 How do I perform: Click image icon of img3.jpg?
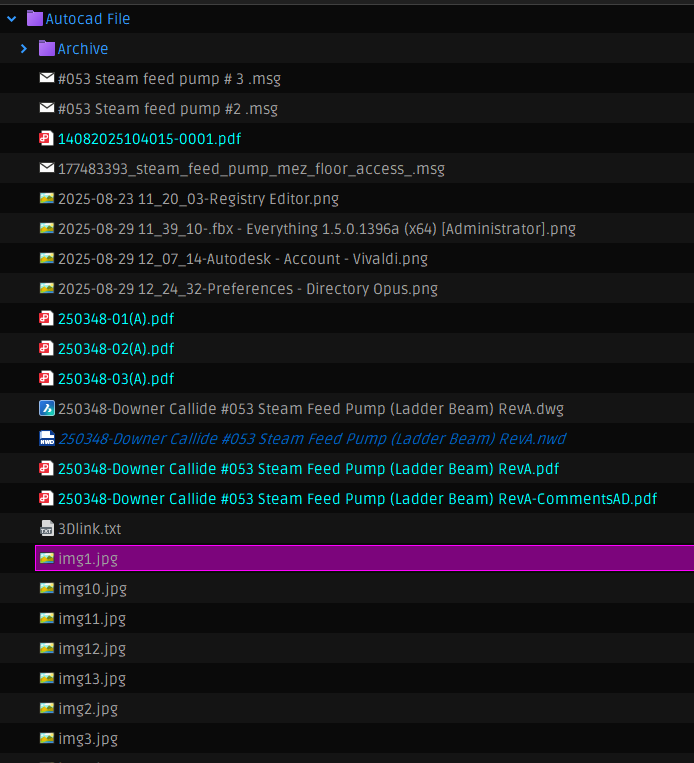(x=47, y=738)
